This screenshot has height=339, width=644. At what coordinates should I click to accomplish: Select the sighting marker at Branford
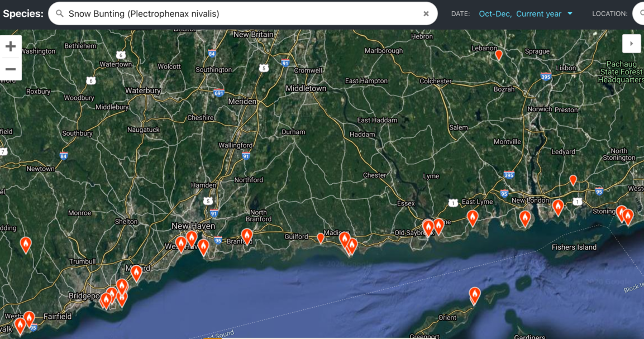point(247,236)
